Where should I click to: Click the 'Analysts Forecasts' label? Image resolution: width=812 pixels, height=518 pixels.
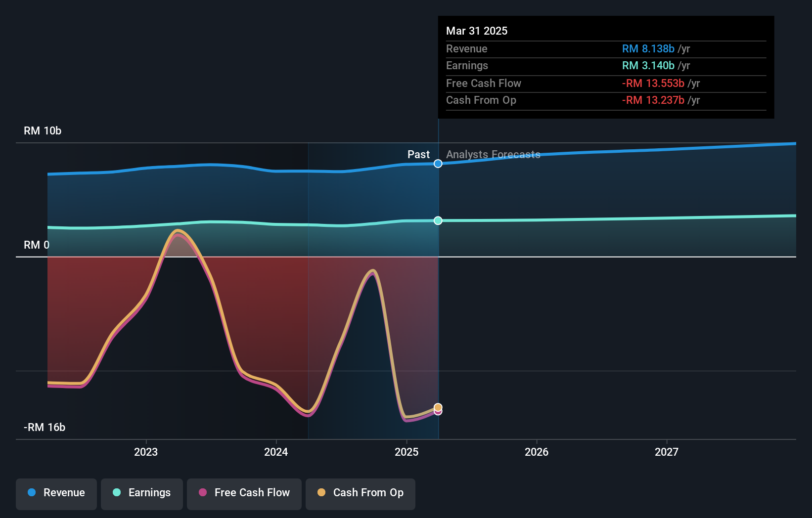pos(493,155)
